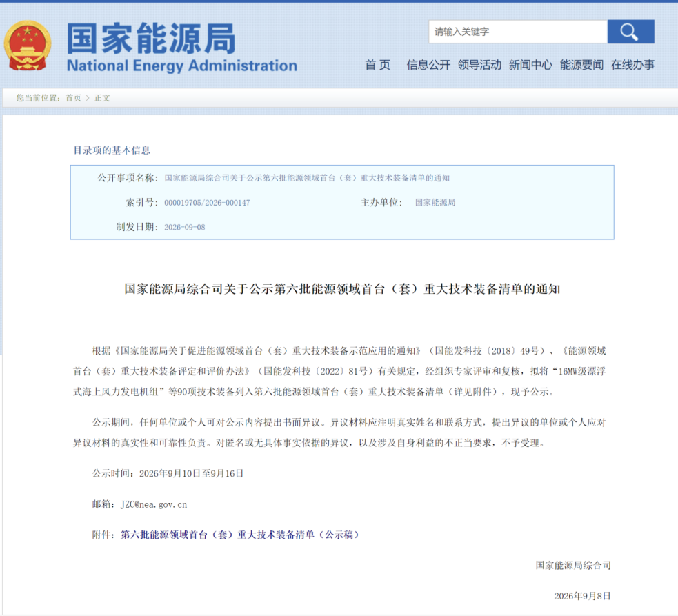This screenshot has height=616, width=678.
Task: Click the national emblem logo
Action: [28, 46]
